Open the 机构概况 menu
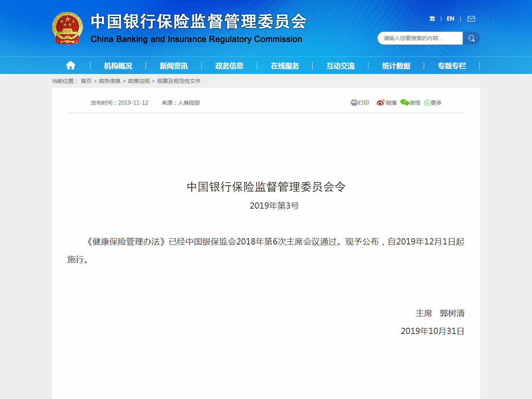532x399 pixels. [118, 66]
